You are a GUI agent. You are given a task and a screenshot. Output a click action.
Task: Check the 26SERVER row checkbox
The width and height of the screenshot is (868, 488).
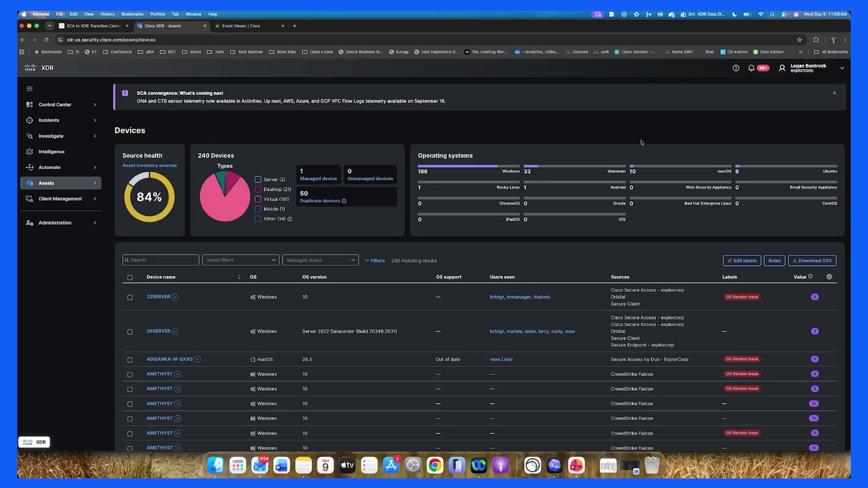pyautogui.click(x=130, y=332)
